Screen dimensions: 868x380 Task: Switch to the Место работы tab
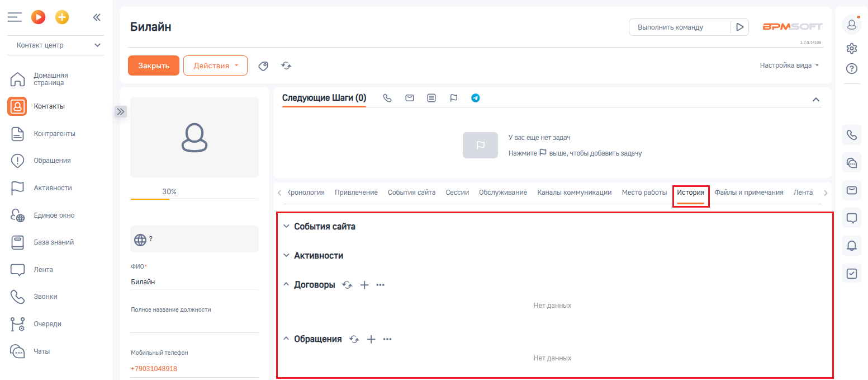[x=644, y=193]
